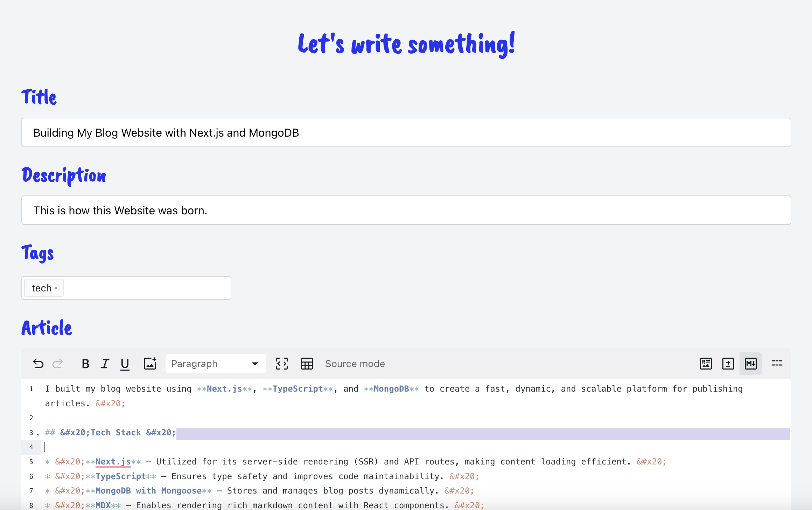The width and height of the screenshot is (812, 510).
Task: Click the Paragraph dropdown arrow
Action: 255,364
